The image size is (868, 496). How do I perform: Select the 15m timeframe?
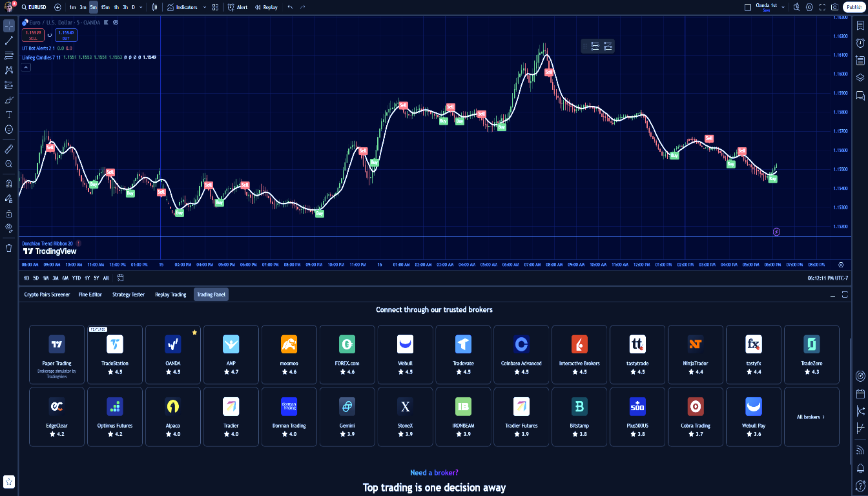click(105, 7)
